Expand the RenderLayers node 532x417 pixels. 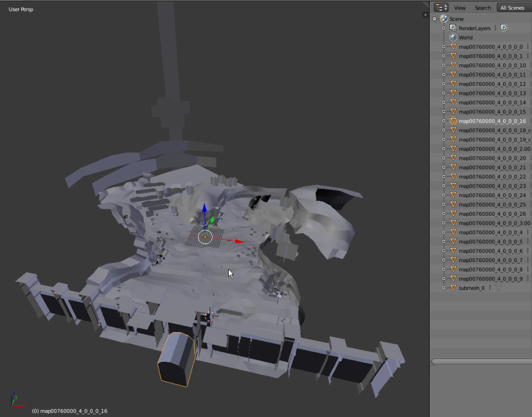[x=444, y=28]
